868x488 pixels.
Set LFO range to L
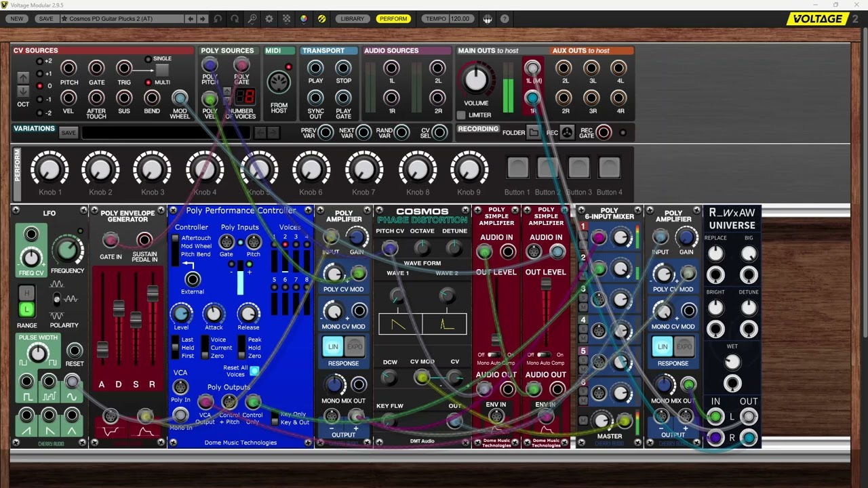26,310
